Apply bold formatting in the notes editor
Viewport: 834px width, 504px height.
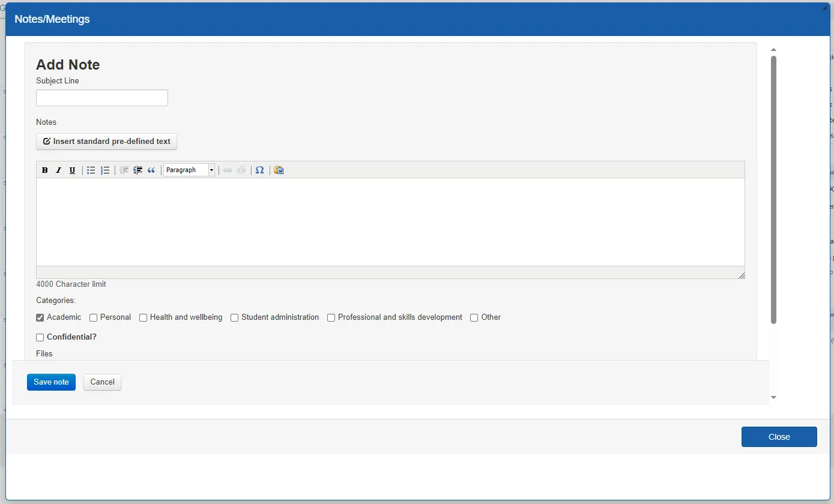44,170
